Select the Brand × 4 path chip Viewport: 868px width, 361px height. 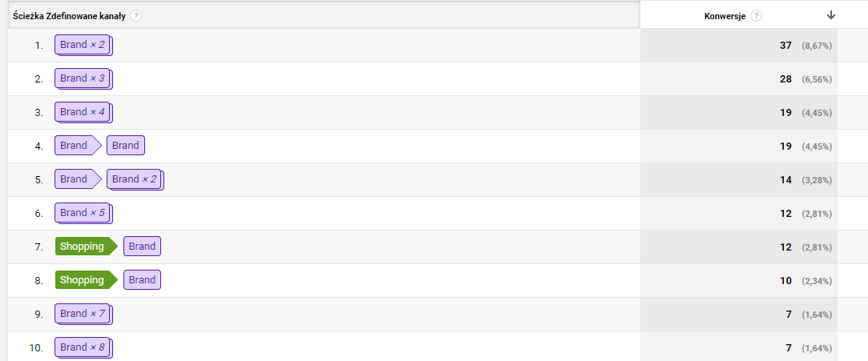pyautogui.click(x=83, y=113)
